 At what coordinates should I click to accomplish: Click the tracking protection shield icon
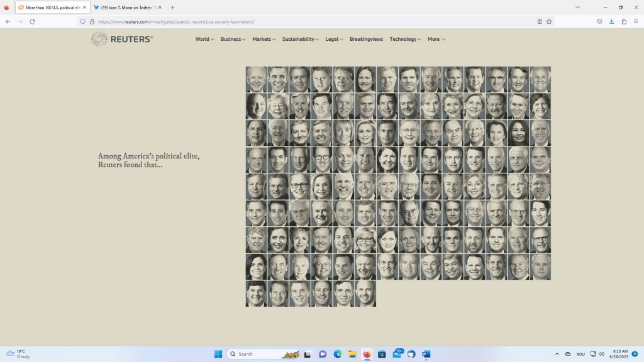point(82,21)
